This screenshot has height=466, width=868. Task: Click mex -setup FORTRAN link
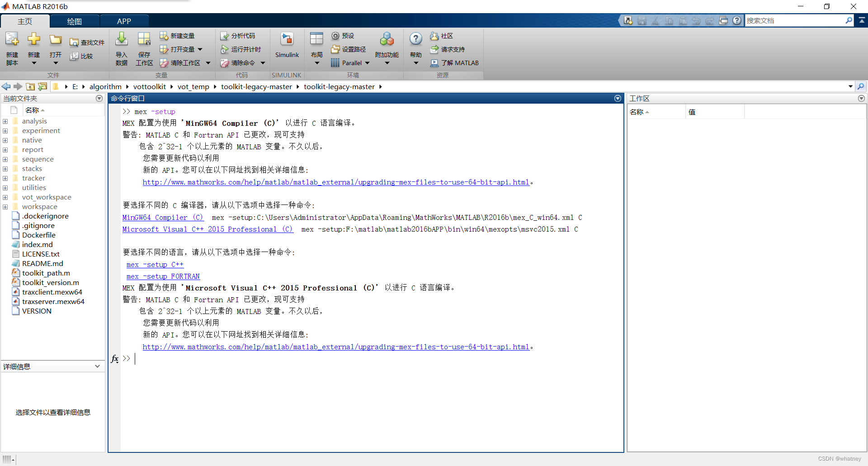pyautogui.click(x=163, y=276)
